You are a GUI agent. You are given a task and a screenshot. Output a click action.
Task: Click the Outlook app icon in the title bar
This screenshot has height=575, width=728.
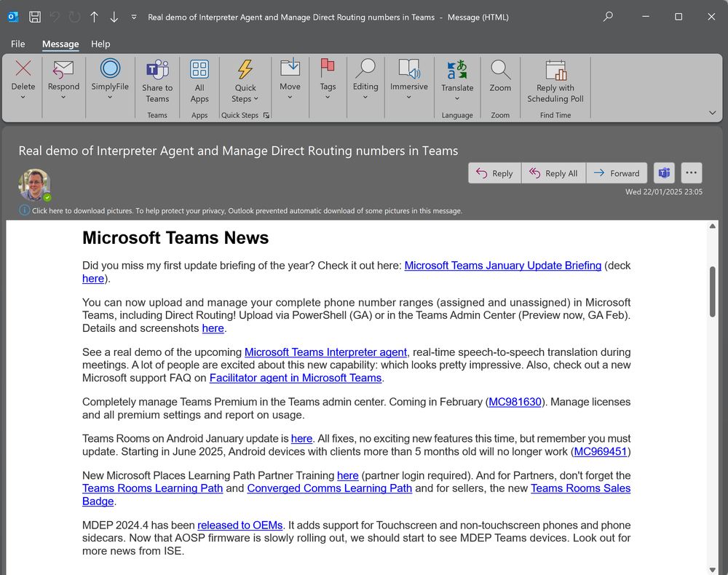click(13, 17)
